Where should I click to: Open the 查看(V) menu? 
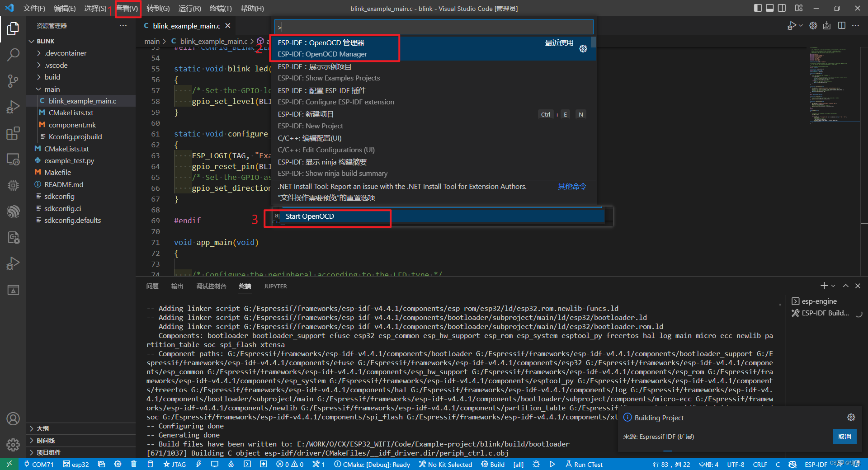(127, 8)
